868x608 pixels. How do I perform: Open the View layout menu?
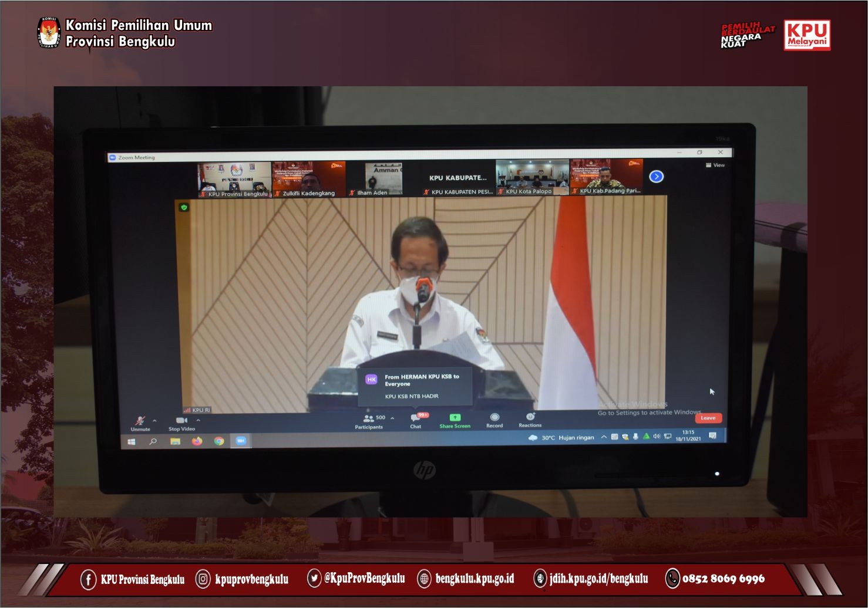pyautogui.click(x=715, y=165)
